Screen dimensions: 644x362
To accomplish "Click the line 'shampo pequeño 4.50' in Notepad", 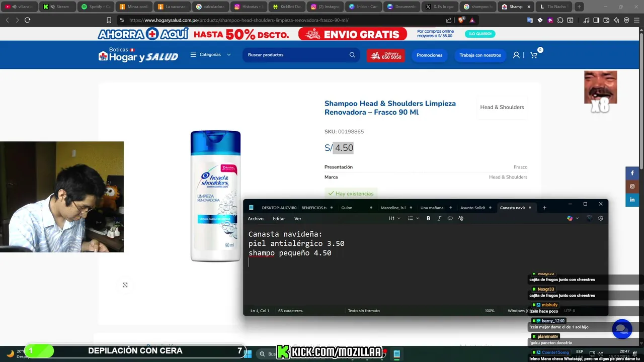I will point(290,253).
